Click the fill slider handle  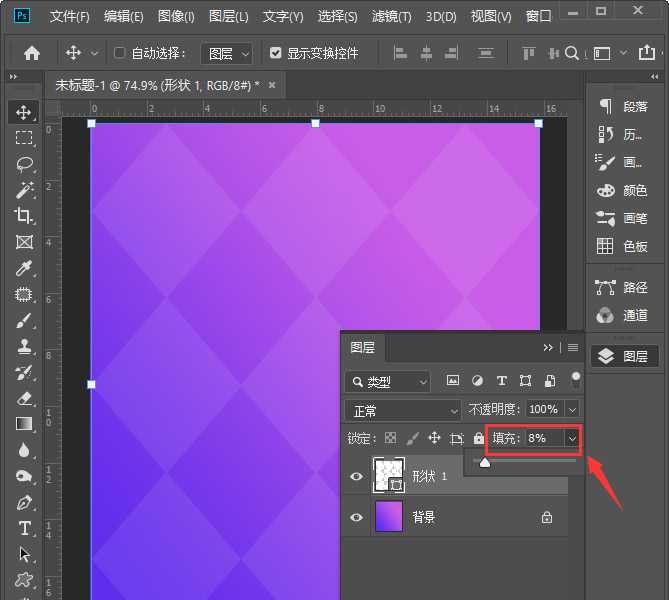pyautogui.click(x=485, y=463)
